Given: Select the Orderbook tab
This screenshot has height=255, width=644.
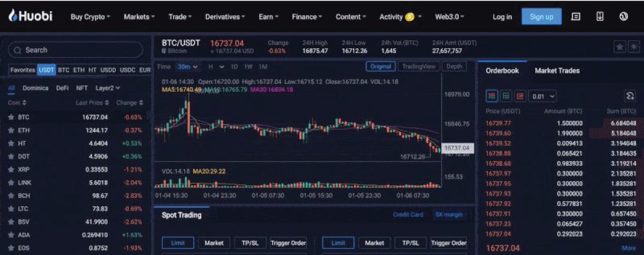Looking at the screenshot, I should 502,70.
